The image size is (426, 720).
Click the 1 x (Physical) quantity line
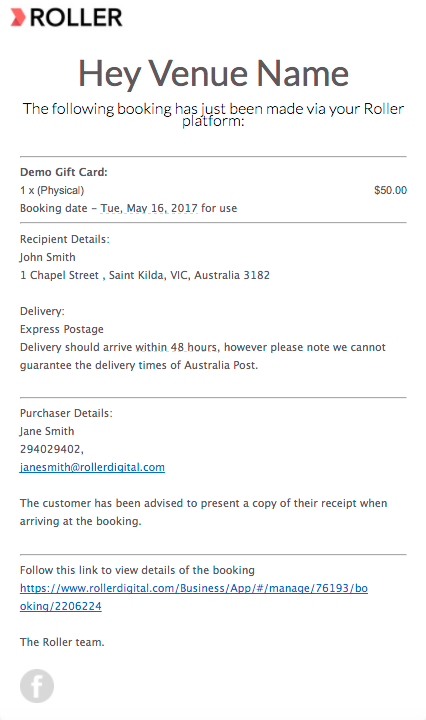point(52,190)
